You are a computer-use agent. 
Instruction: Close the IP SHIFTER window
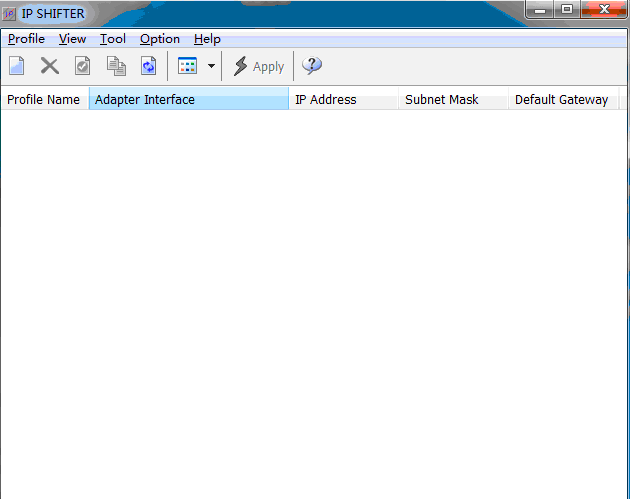click(x=604, y=9)
